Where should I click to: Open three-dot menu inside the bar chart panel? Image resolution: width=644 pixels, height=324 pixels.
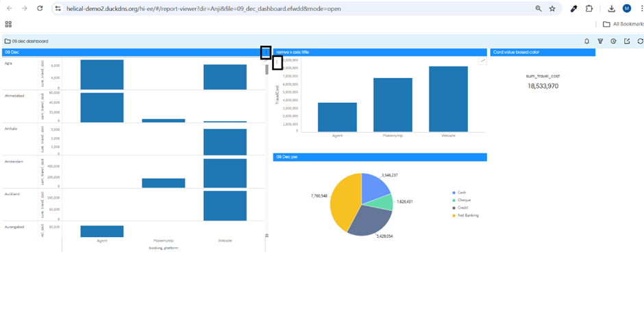(x=277, y=63)
